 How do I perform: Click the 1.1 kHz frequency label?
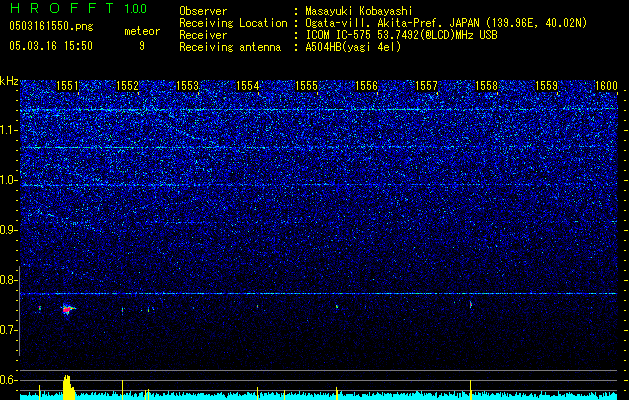(9, 130)
